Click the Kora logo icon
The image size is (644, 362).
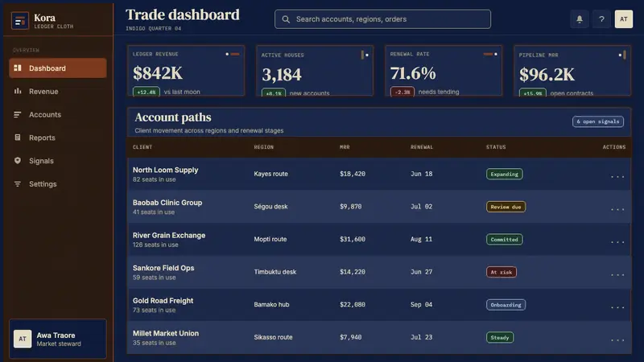pos(19,21)
